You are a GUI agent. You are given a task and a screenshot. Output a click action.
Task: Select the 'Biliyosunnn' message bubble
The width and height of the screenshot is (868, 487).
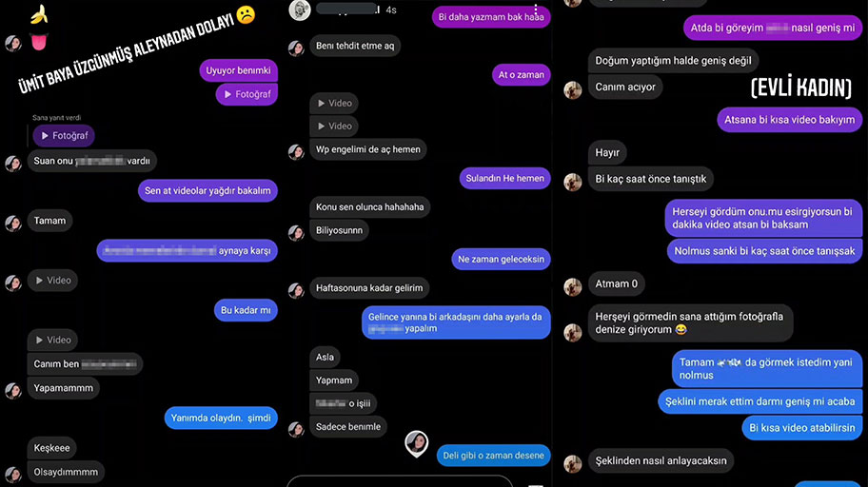(340, 230)
